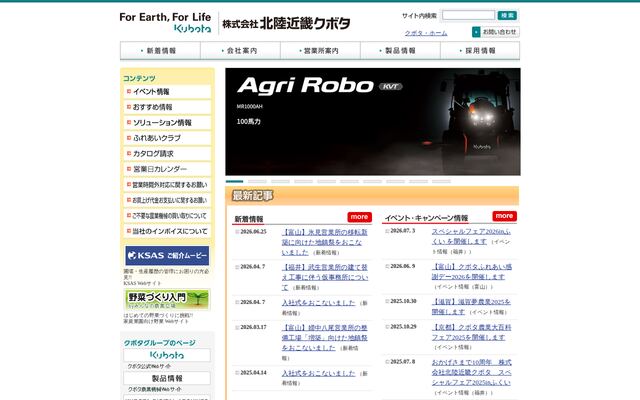Open the 新着情報 navigation menu
This screenshot has width=640, height=400.
click(x=160, y=51)
